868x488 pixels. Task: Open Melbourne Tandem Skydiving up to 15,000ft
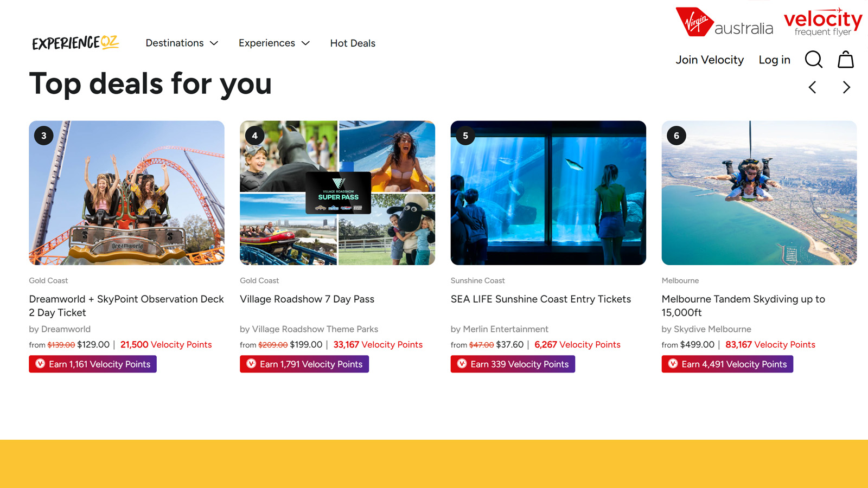[x=743, y=306]
